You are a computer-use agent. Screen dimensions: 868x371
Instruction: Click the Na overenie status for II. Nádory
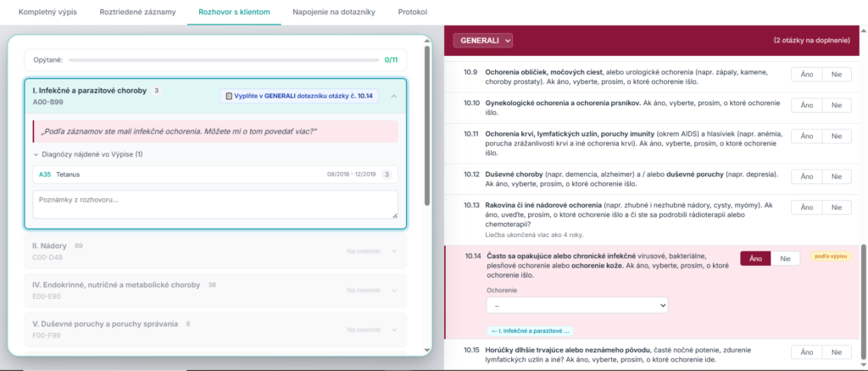coord(364,251)
